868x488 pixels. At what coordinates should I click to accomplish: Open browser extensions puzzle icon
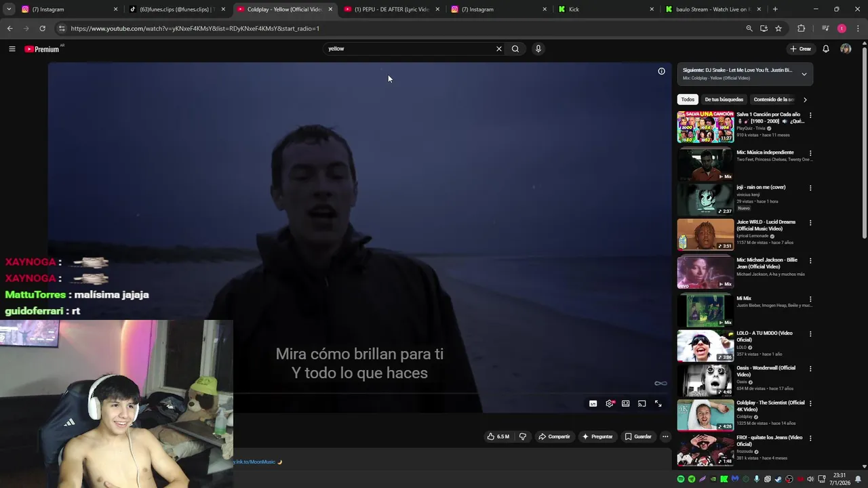click(x=802, y=28)
